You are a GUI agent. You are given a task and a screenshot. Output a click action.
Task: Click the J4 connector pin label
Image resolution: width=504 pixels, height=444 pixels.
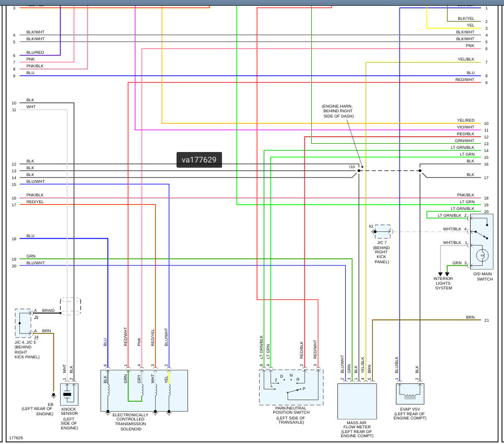click(x=37, y=337)
